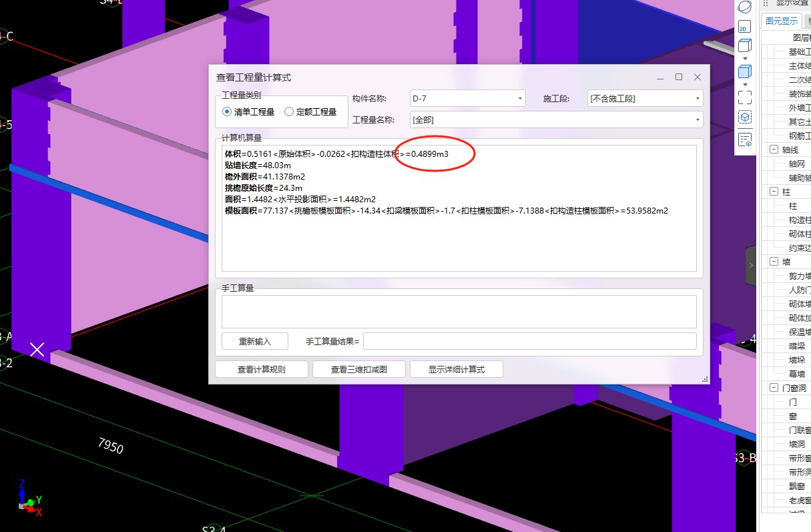
Task: Click the 重新输入 button
Action: 255,341
